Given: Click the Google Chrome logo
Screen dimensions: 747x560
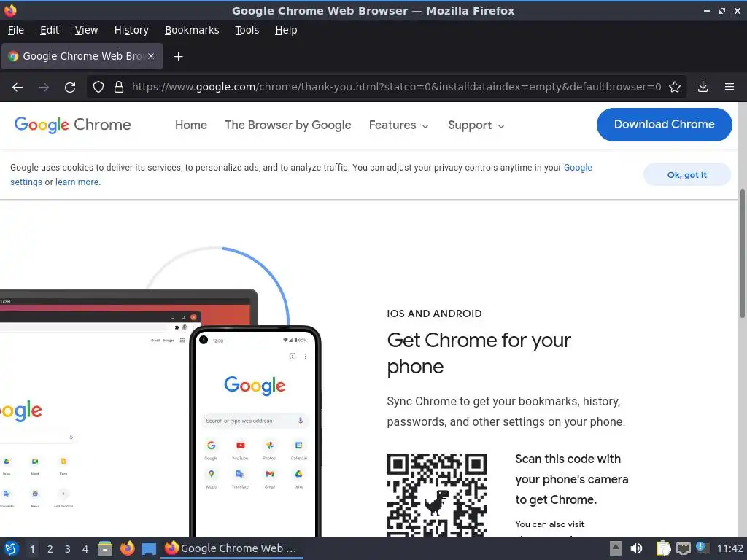Looking at the screenshot, I should (x=72, y=125).
